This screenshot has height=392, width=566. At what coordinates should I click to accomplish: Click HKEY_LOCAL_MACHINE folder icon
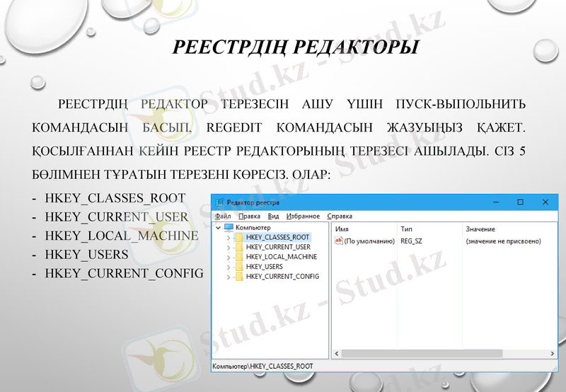pos(239,257)
